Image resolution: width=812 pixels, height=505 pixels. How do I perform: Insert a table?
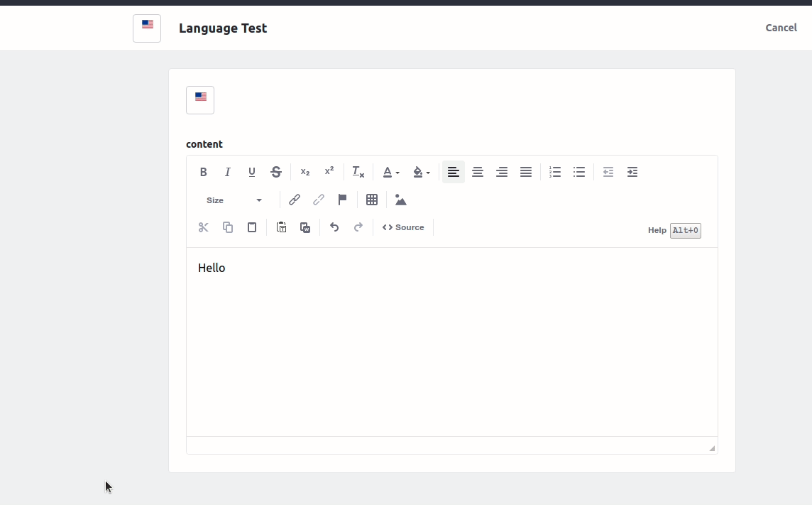(372, 200)
